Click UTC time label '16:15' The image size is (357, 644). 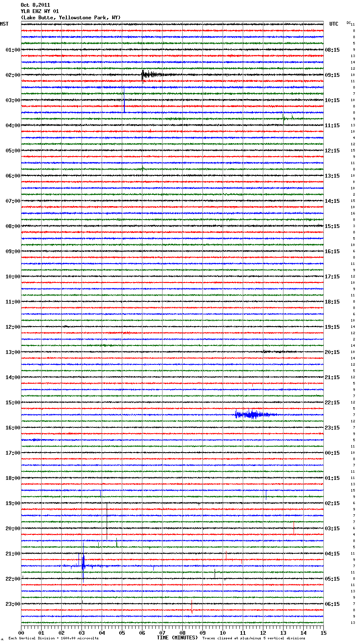[332, 251]
